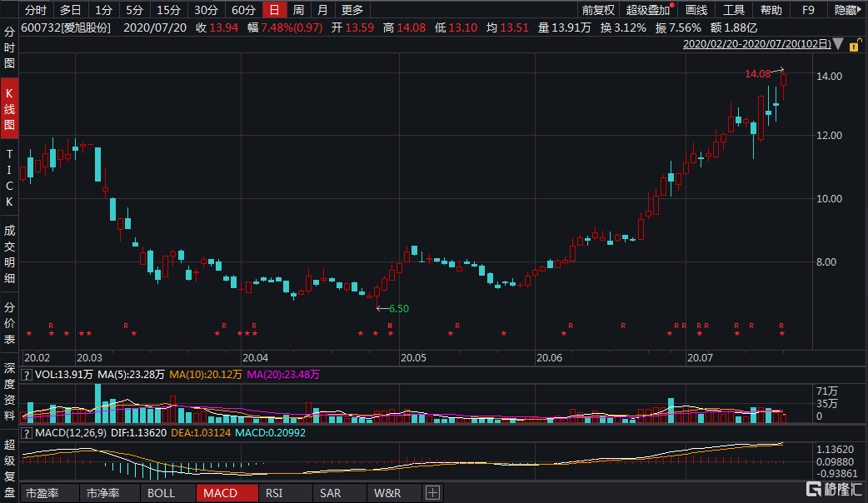Pick the 60分 period tab
This screenshot has height=503, width=868.
pos(243,10)
